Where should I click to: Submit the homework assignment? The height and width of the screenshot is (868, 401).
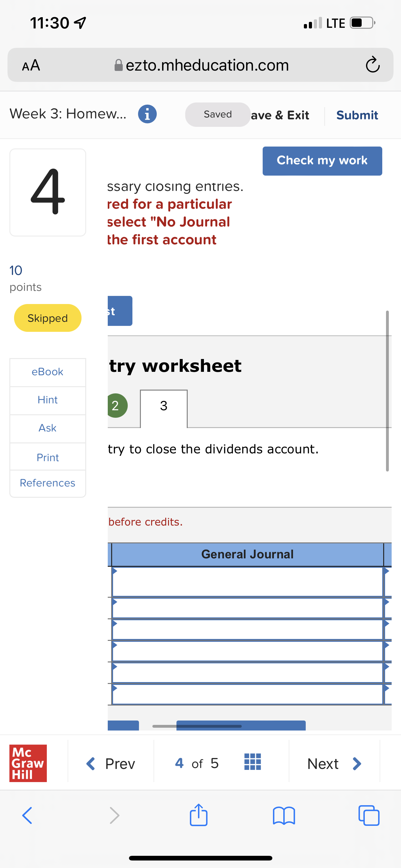point(357,115)
